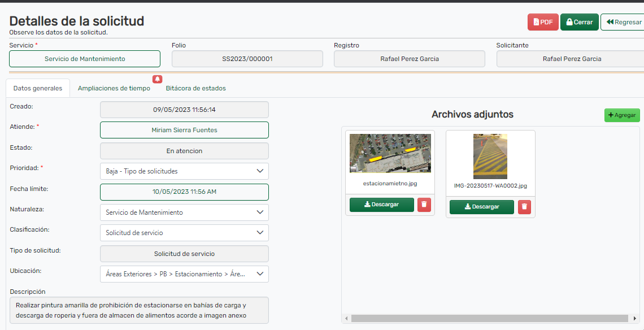
Task: Open the parking lot aerial thumbnail
Action: tap(390, 153)
